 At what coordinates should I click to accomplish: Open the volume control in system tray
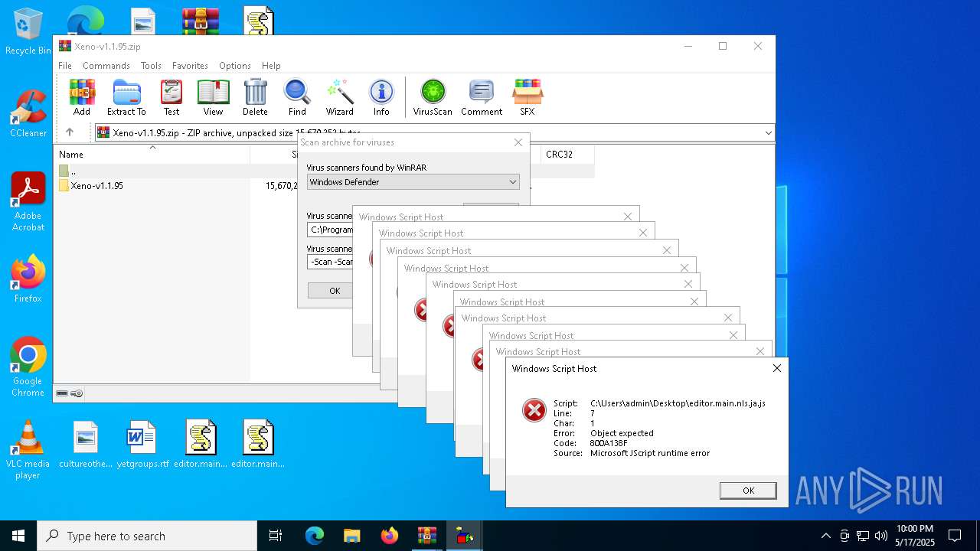880,536
